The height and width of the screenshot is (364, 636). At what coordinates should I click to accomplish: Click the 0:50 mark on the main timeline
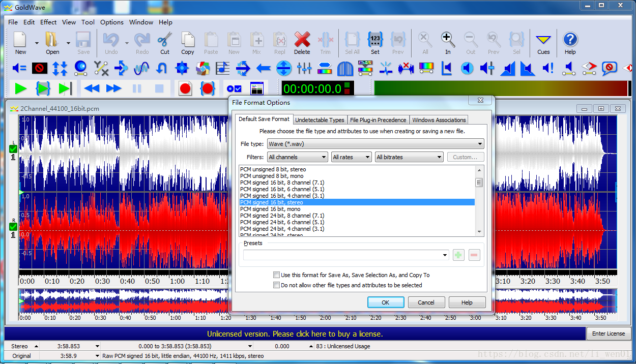tap(152, 281)
